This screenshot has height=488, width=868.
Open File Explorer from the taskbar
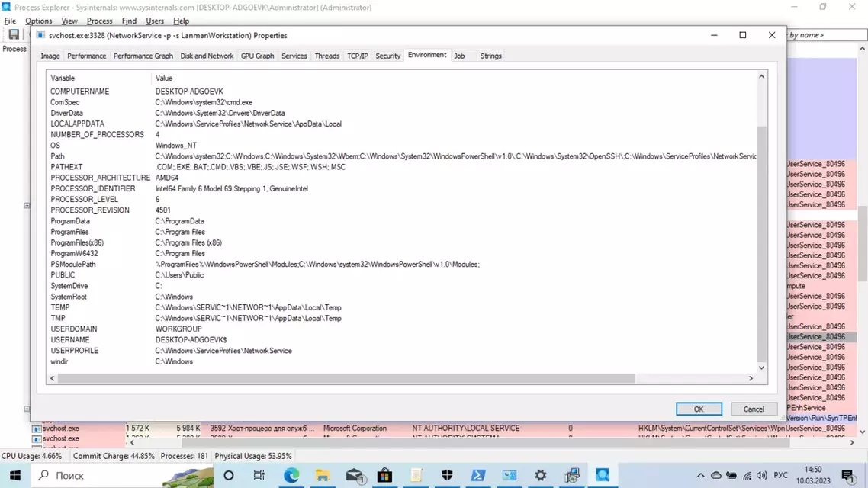point(322,475)
